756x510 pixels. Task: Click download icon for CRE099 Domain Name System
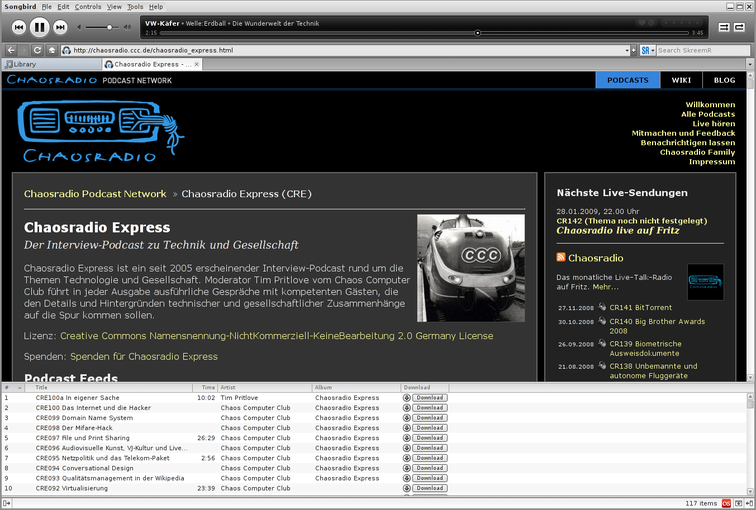(x=406, y=418)
